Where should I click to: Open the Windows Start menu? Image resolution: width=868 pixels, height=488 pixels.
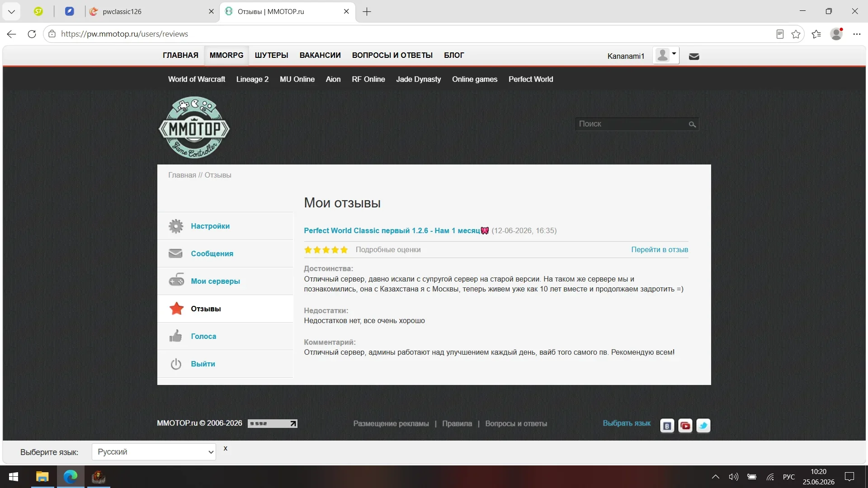[14, 477]
